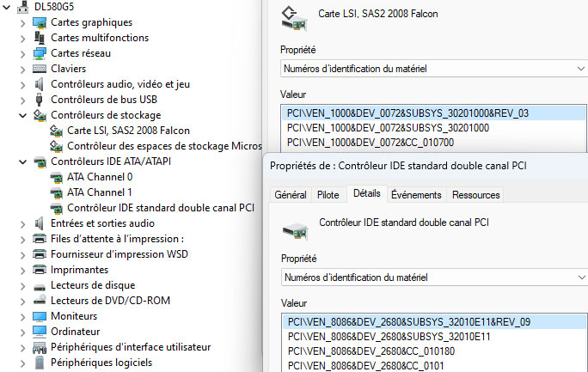Click the Contrôleurs de bus USB icon

tap(39, 100)
